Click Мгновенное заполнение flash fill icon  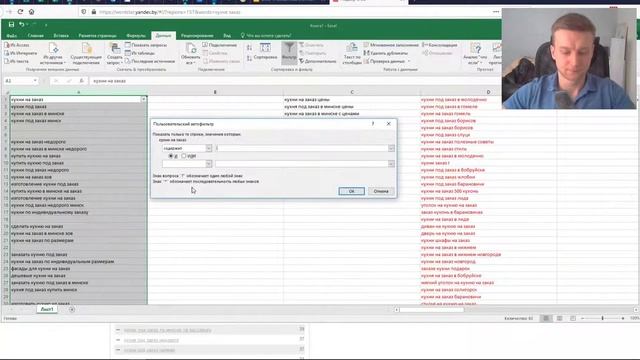(x=391, y=45)
